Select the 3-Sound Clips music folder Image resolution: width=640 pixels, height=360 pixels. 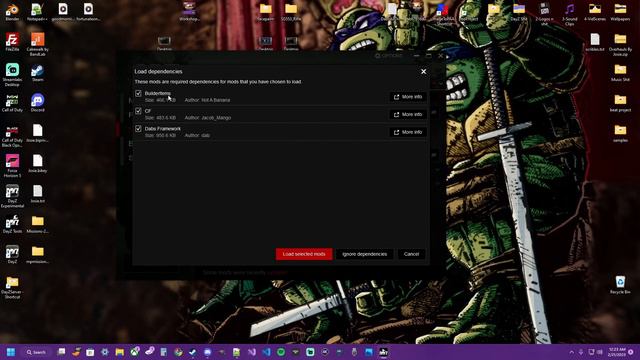569,14
